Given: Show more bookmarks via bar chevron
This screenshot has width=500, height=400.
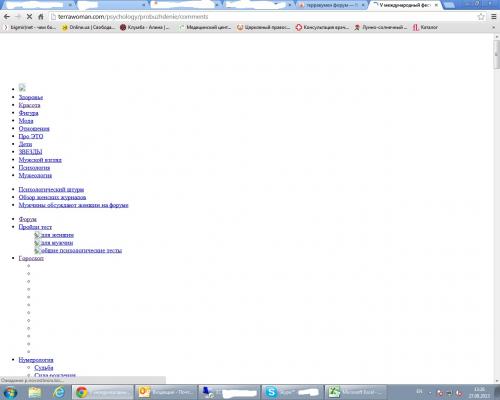Looking at the screenshot, I should point(494,27).
